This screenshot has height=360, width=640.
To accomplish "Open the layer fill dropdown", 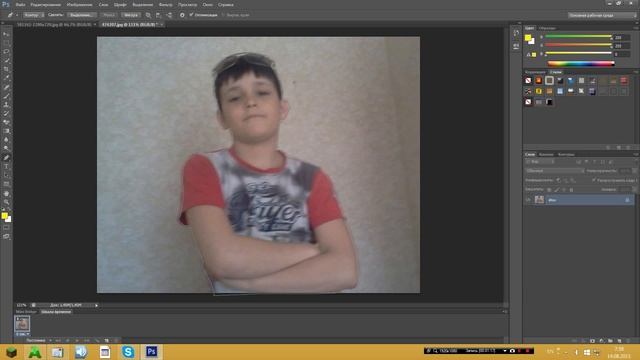I will 634,190.
